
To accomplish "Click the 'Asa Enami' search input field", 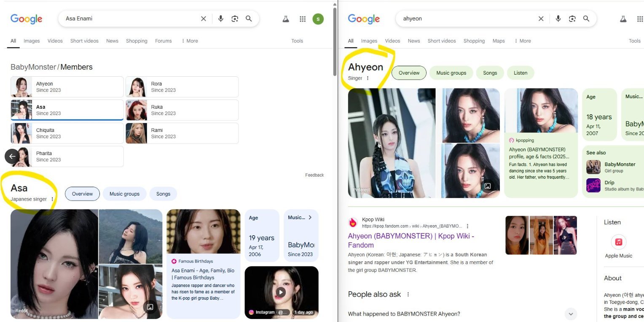I will (131, 19).
